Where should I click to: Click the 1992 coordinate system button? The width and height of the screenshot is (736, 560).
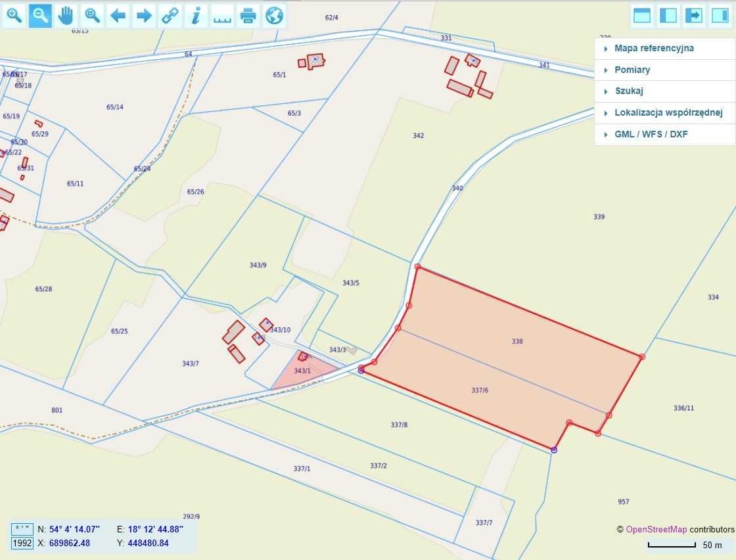22,543
